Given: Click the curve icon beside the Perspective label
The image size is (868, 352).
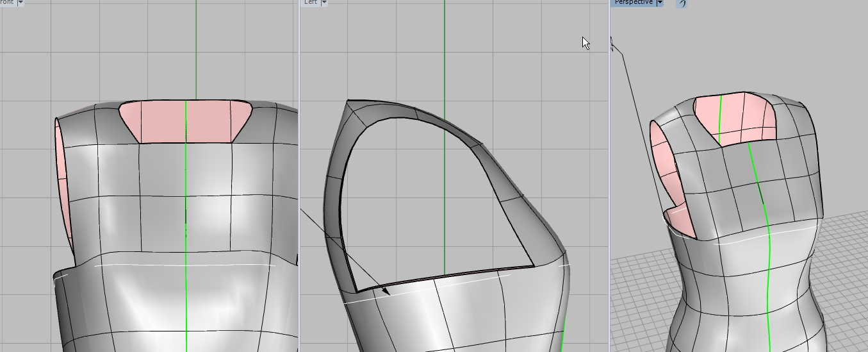Looking at the screenshot, I should click(682, 3).
